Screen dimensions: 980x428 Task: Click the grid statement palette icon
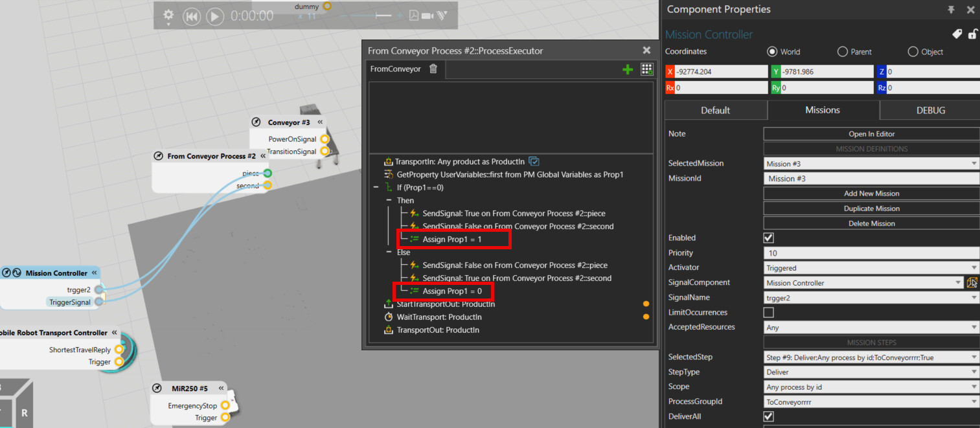646,69
